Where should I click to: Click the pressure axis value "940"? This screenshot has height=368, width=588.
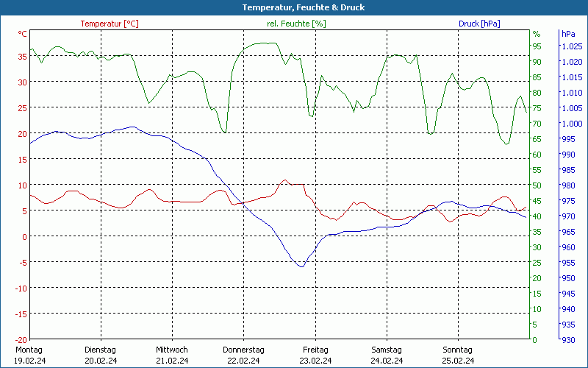(x=568, y=308)
